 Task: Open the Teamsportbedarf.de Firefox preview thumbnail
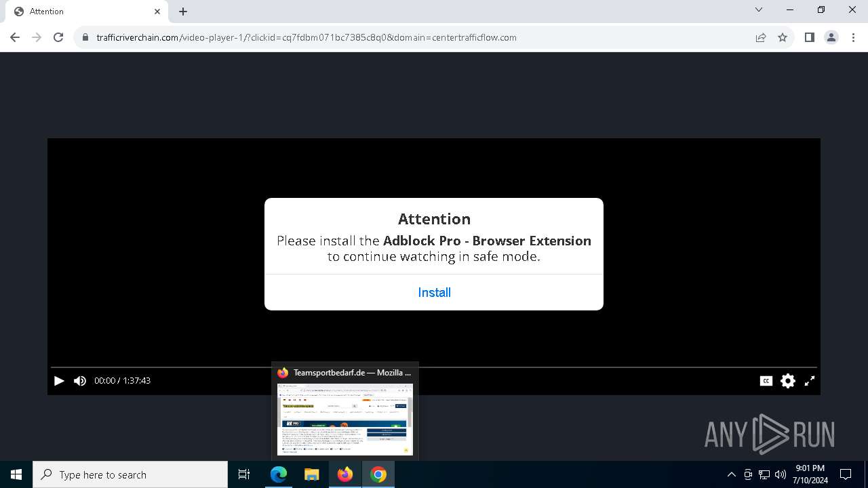tap(345, 419)
